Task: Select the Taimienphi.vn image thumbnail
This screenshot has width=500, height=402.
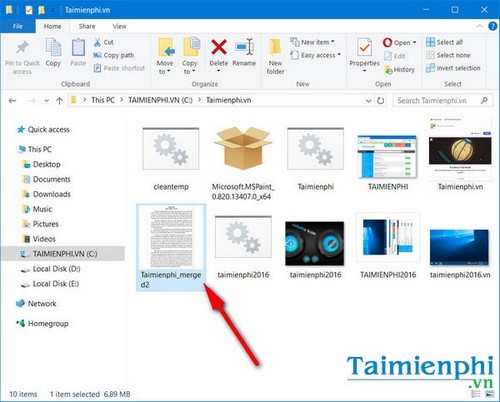Action: click(x=460, y=154)
